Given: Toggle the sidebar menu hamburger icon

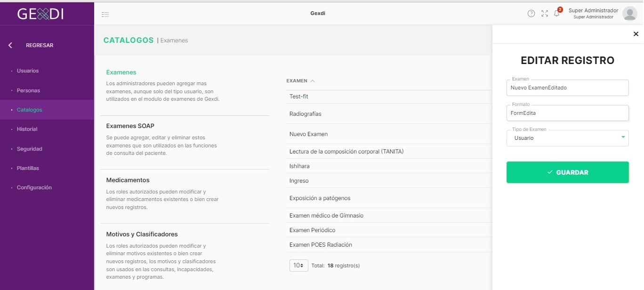Looking at the screenshot, I should coord(105,14).
